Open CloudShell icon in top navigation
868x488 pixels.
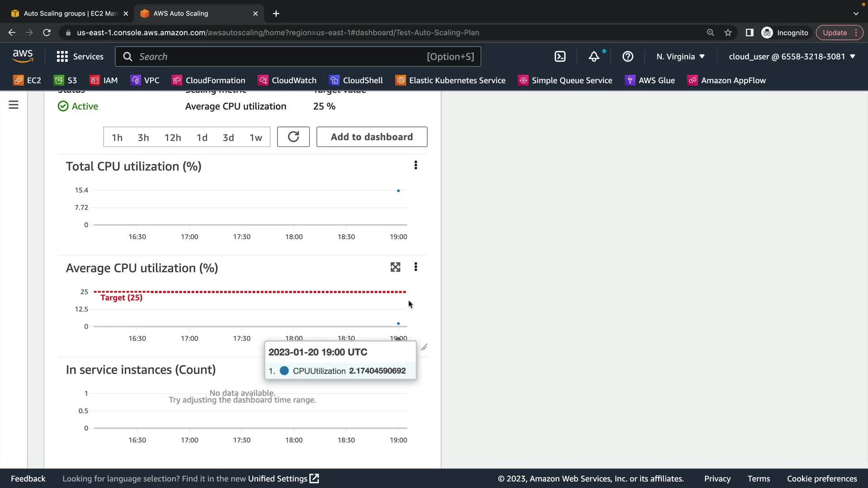click(x=560, y=56)
